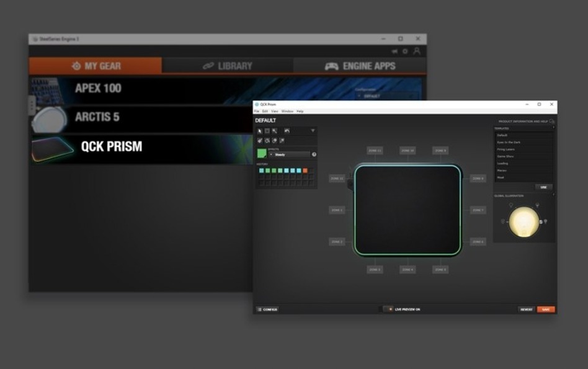Switch to the LIBRARY tab

coord(228,66)
